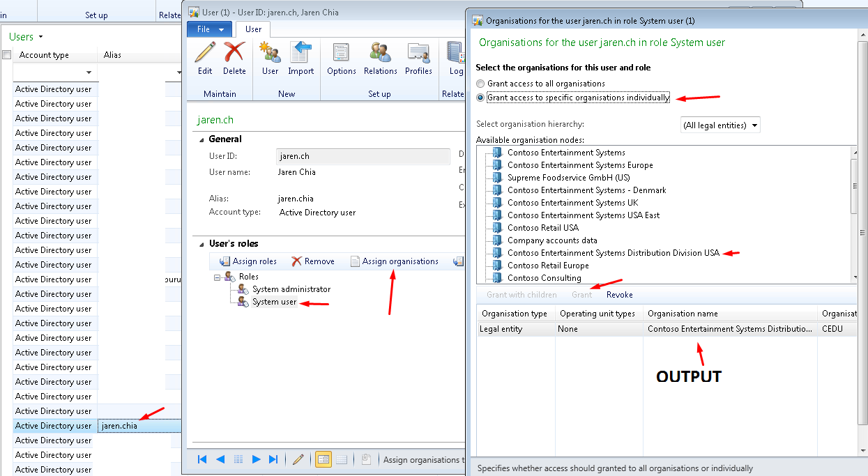868x476 pixels.
Task: Click Grant with children button
Action: tap(521, 295)
